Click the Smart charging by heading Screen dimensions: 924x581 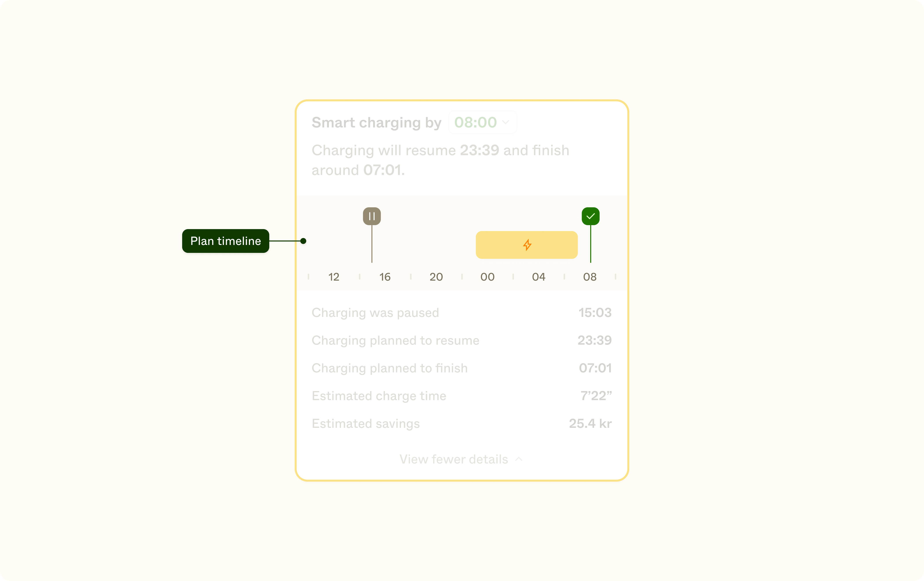tap(376, 122)
